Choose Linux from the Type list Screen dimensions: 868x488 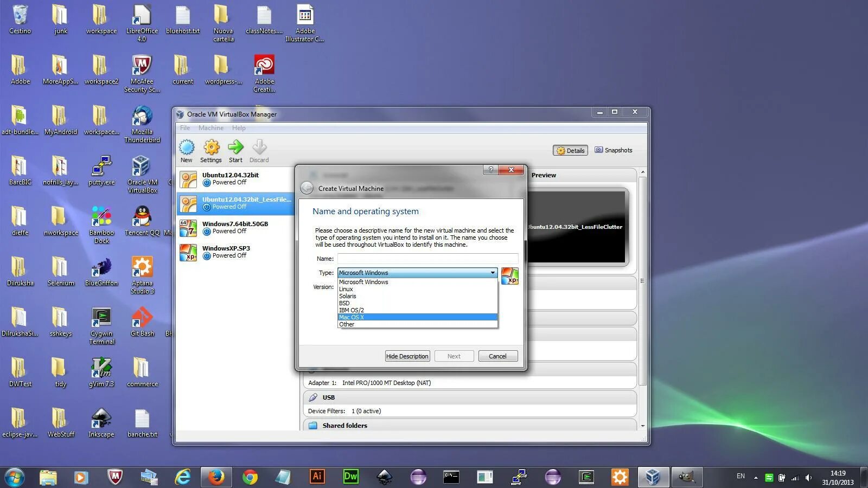[x=417, y=289]
